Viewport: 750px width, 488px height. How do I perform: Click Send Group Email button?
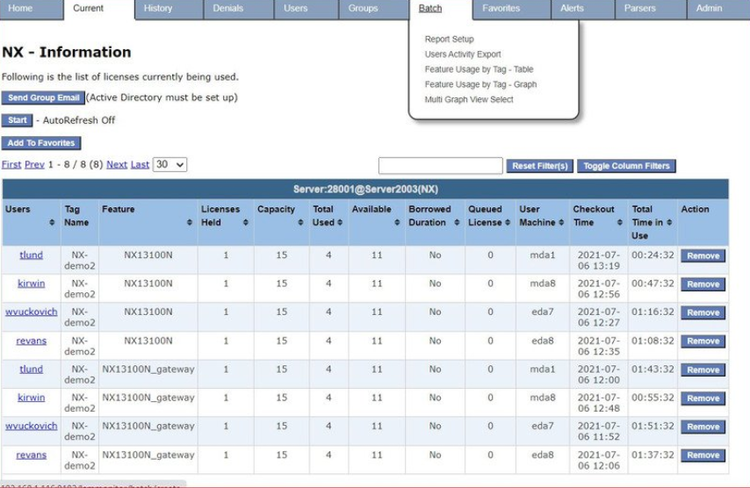coord(43,98)
